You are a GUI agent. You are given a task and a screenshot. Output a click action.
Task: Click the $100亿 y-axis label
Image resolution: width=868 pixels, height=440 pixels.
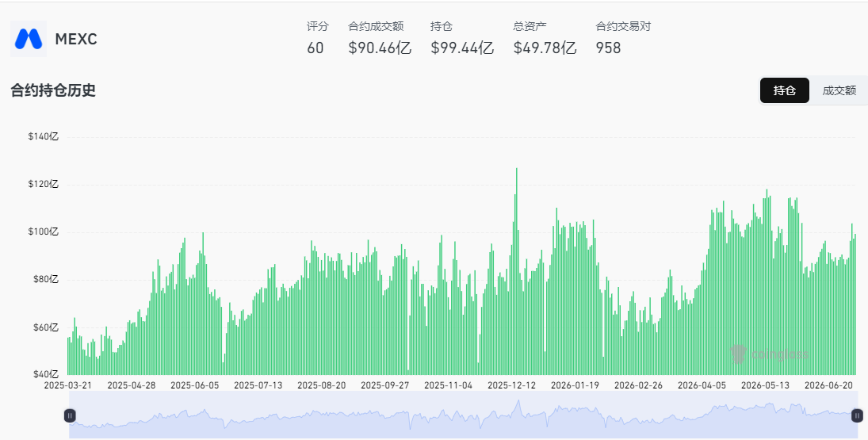43,231
